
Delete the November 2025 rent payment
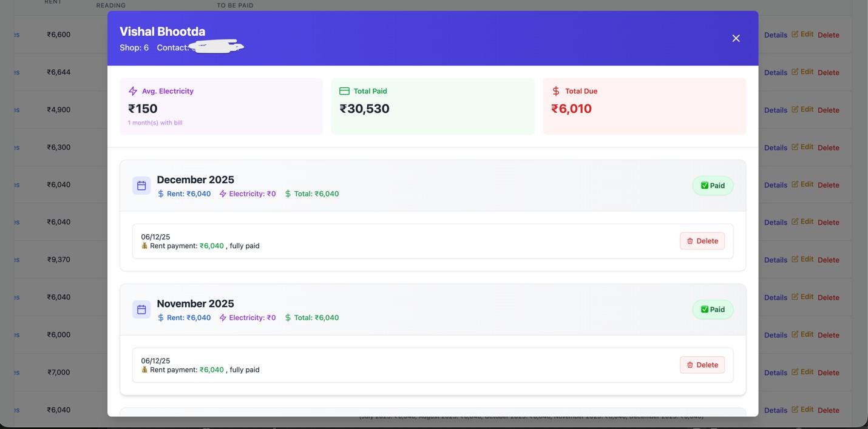click(702, 365)
